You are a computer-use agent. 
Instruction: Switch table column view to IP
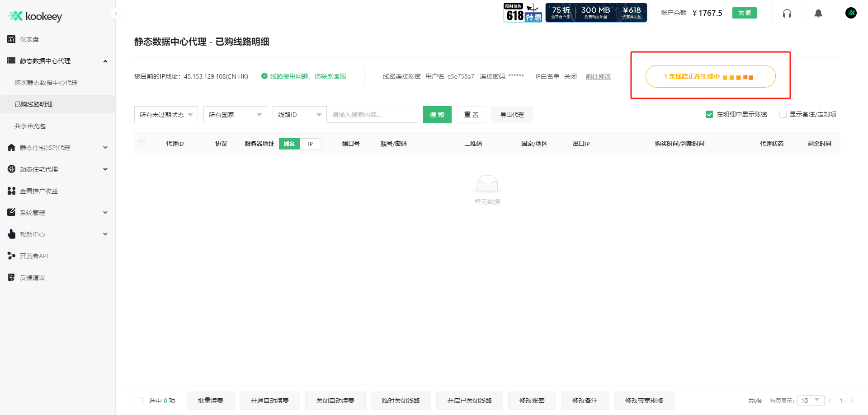click(311, 144)
